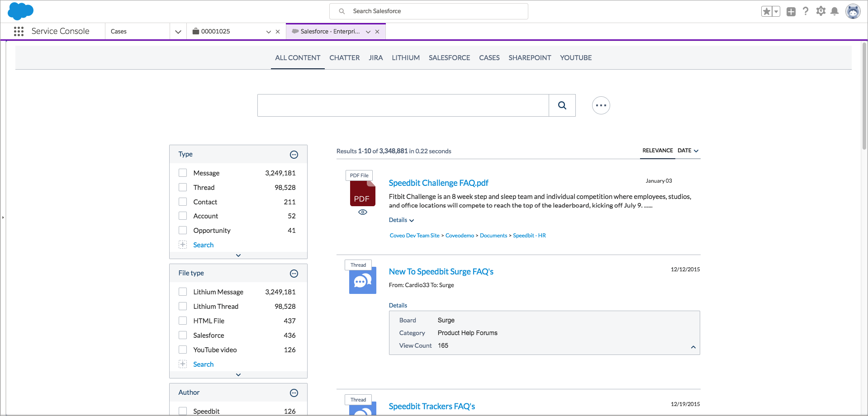Switch to the LITHIUM tab

[406, 58]
